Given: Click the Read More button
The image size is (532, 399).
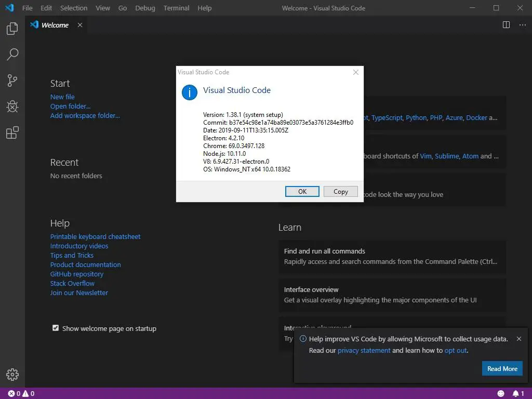Looking at the screenshot, I should [502, 368].
